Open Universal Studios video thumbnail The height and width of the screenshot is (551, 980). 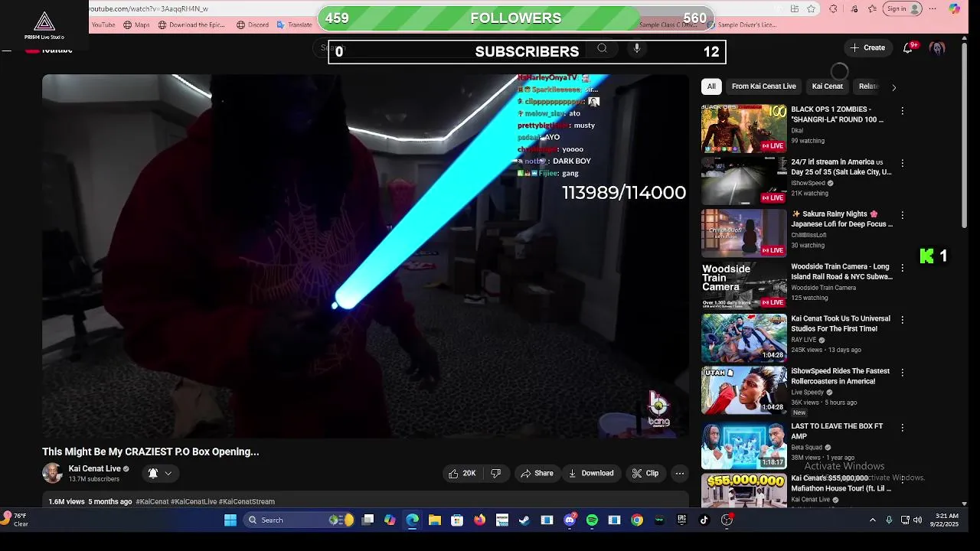(x=744, y=338)
